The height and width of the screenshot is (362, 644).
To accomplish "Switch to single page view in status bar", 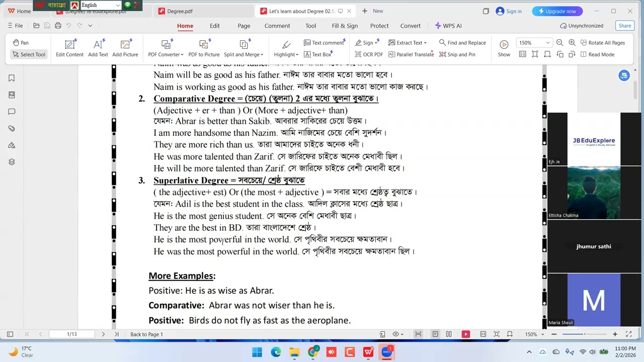I will (435, 334).
